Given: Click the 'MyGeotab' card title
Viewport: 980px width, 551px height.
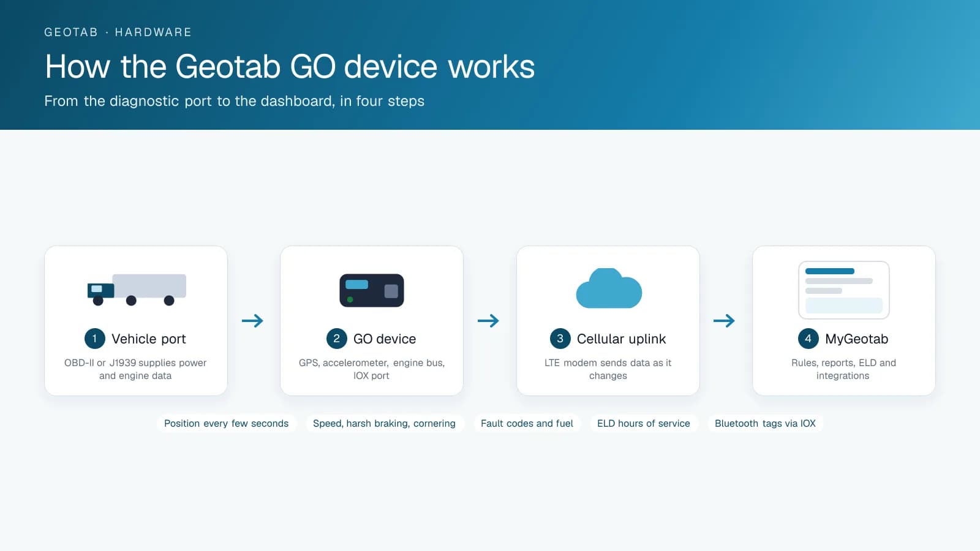Looking at the screenshot, I should click(856, 339).
